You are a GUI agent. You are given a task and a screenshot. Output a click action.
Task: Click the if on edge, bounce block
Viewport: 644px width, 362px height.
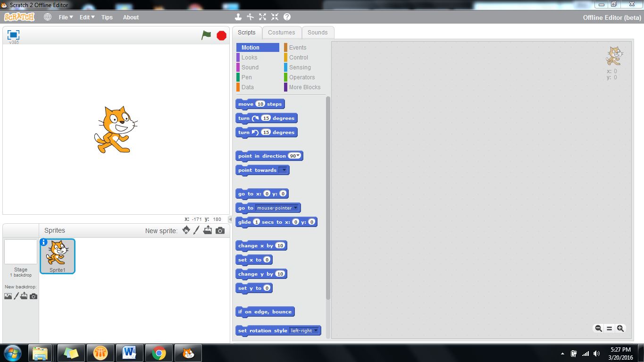tap(265, 312)
